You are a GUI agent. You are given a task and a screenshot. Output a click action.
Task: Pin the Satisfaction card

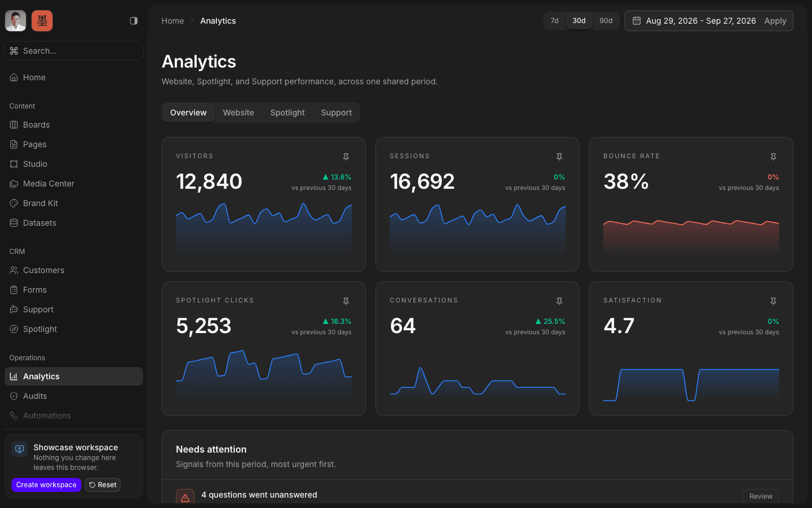click(773, 301)
